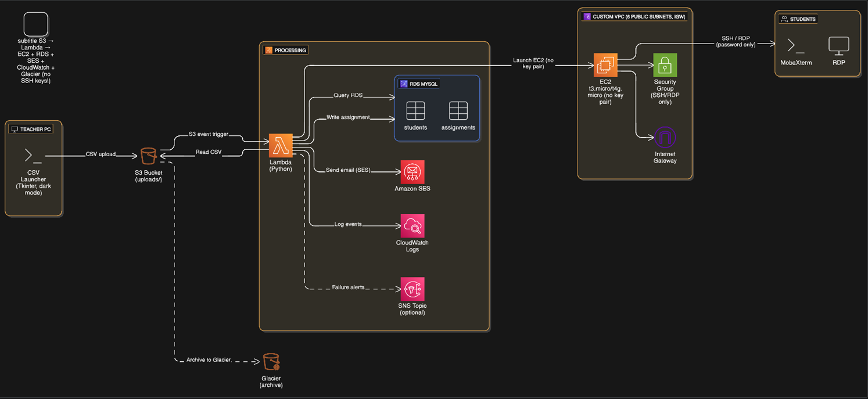Image resolution: width=868 pixels, height=399 pixels.
Task: Click the "SNS Topic (optional)" caption
Action: (413, 309)
